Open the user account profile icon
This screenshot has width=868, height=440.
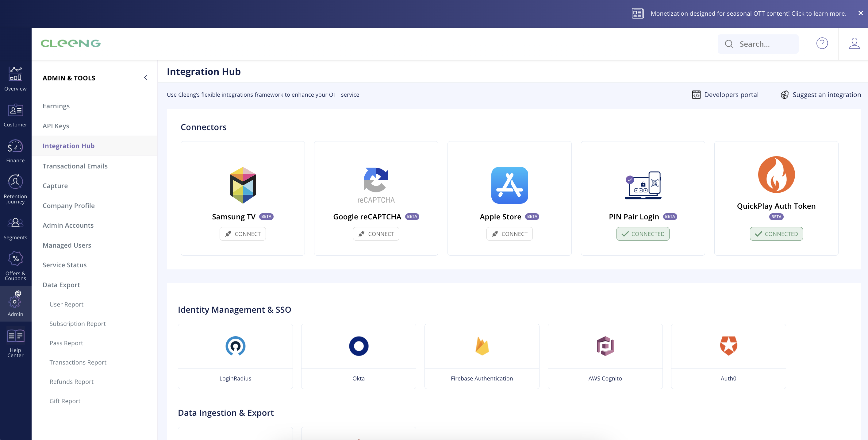point(854,44)
